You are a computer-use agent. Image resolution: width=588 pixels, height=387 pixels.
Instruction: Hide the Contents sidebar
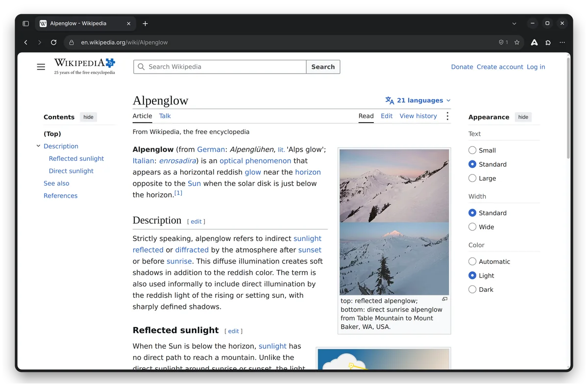[88, 117]
